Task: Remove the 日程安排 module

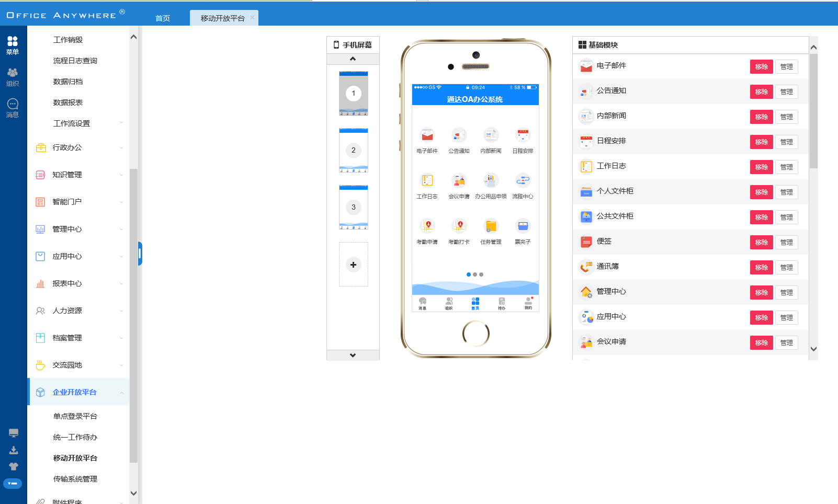Action: (x=761, y=142)
